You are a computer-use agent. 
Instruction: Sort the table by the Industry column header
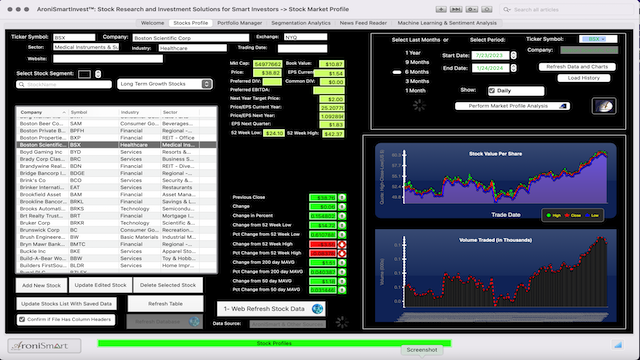139,112
